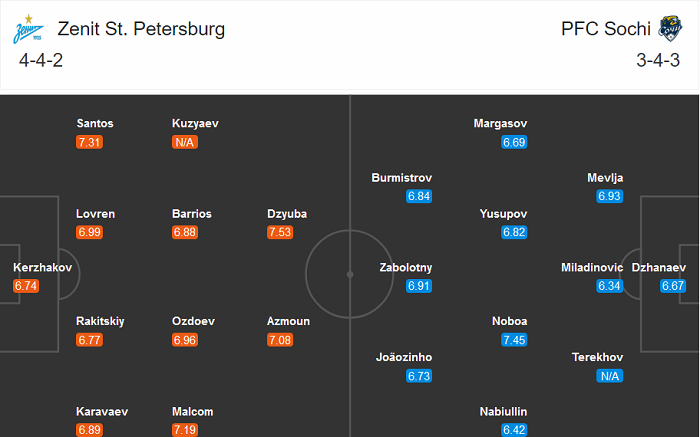The image size is (700, 437).
Task: Click Terekhov's N/A rating badge
Action: pos(610,376)
